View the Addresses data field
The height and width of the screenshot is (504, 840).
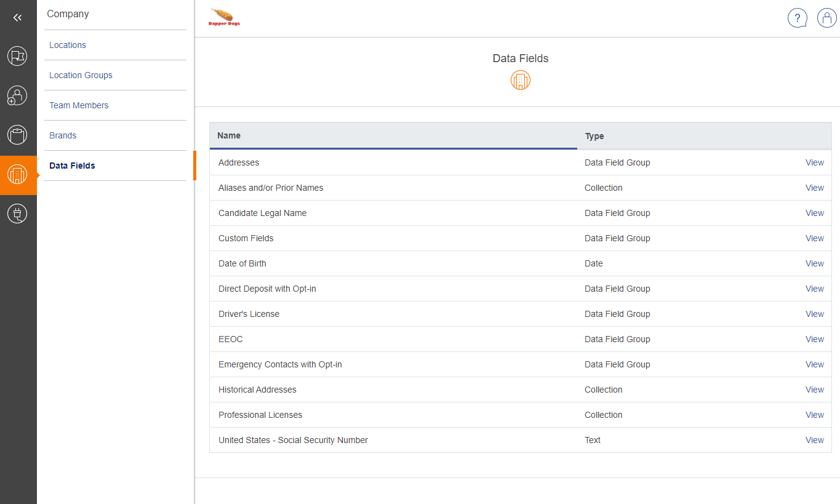[814, 162]
